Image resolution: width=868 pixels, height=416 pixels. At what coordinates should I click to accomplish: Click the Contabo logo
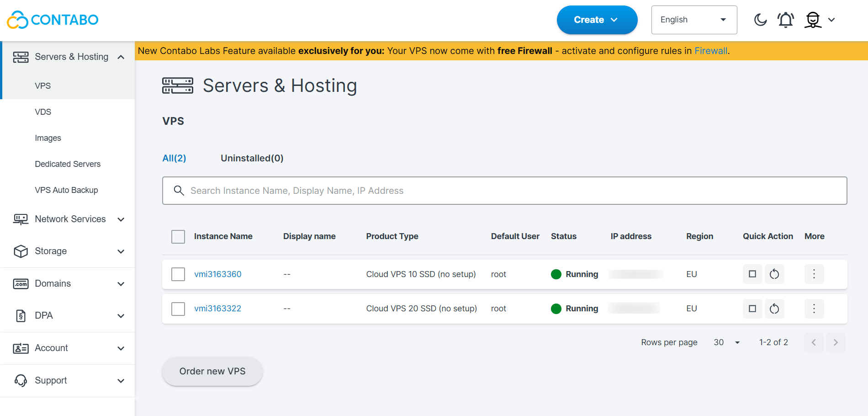pyautogui.click(x=53, y=20)
